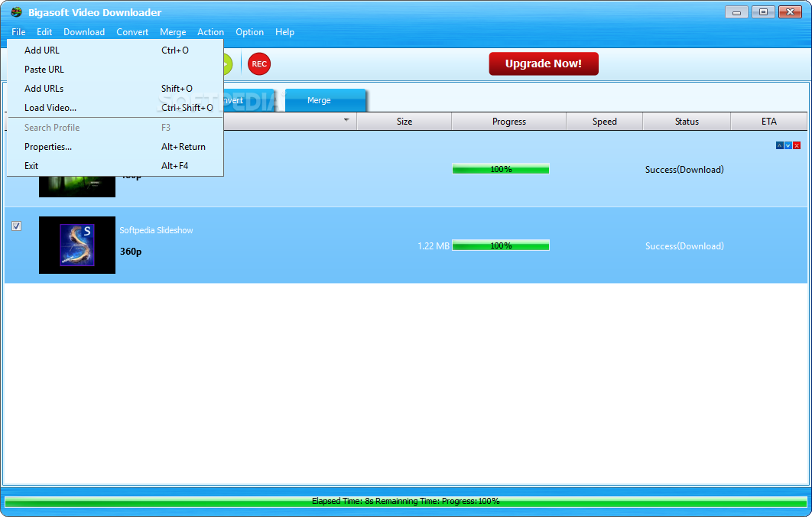Open the name column sort dropdown arrow
This screenshot has height=517, width=812.
346,120
